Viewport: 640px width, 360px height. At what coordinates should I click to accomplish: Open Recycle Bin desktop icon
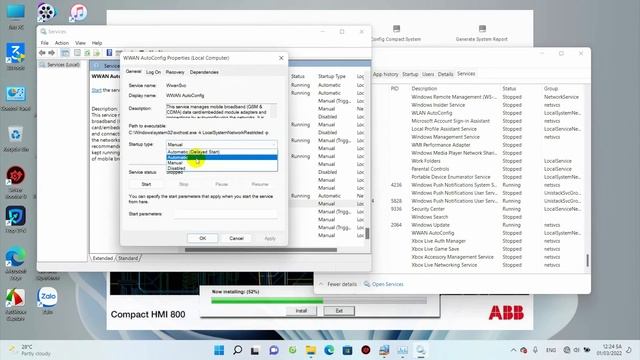click(16, 139)
